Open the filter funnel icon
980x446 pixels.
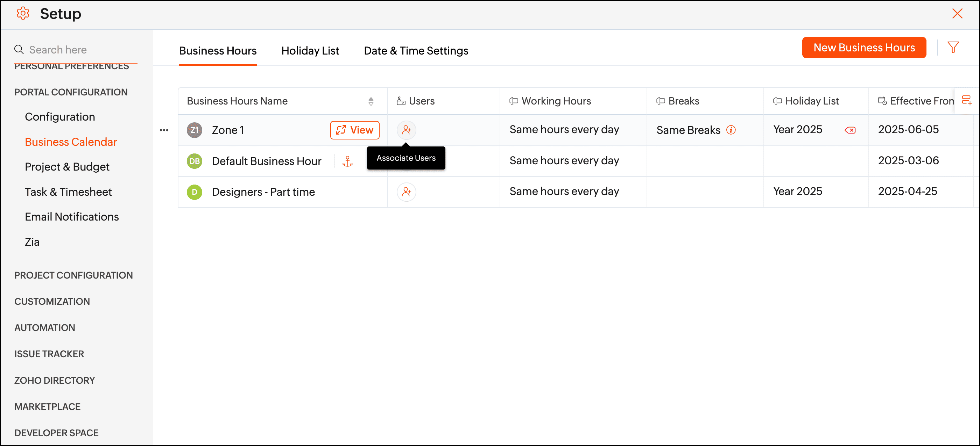click(953, 48)
